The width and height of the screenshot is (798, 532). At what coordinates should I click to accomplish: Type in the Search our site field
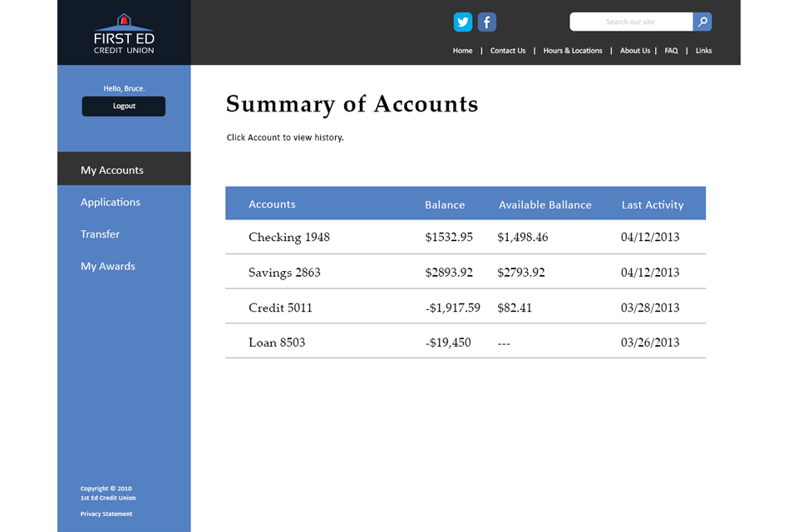[630, 22]
